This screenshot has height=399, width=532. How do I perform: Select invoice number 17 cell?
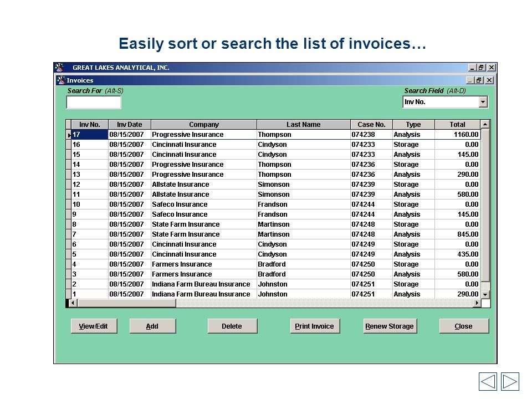click(90, 135)
